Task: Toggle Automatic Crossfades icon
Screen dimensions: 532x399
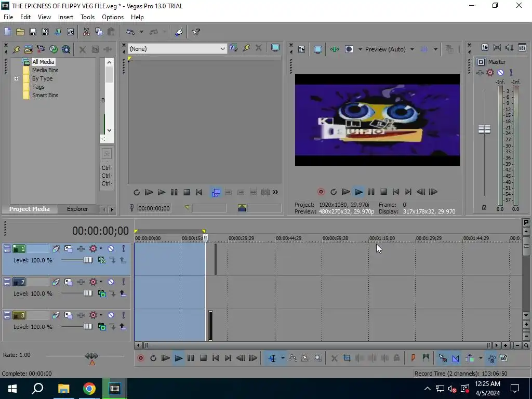Action: 455,358
